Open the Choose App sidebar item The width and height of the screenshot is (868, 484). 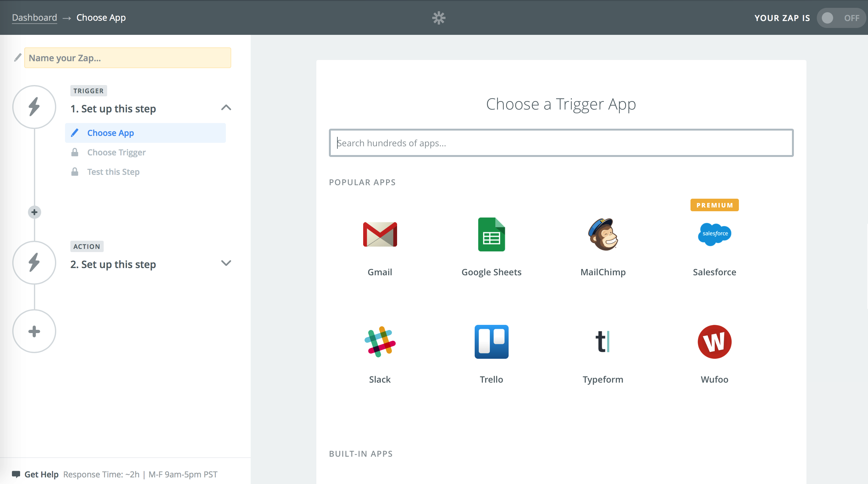[145, 132]
